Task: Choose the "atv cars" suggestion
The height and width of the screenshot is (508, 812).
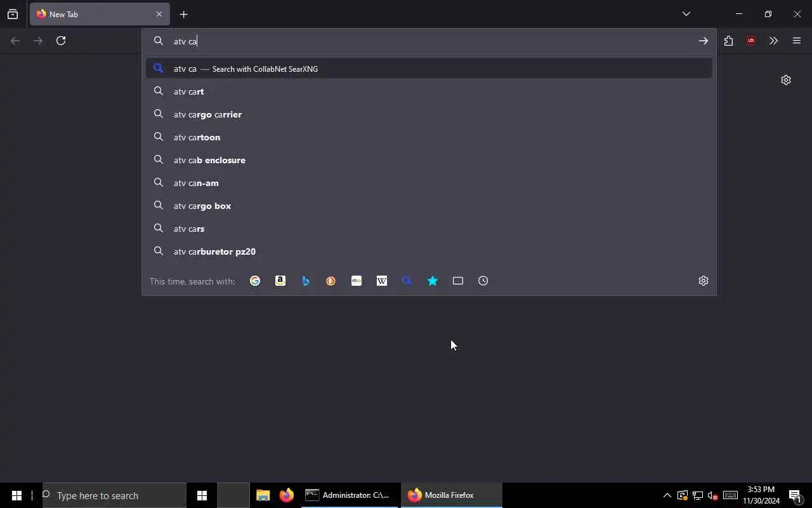Action: click(x=429, y=229)
